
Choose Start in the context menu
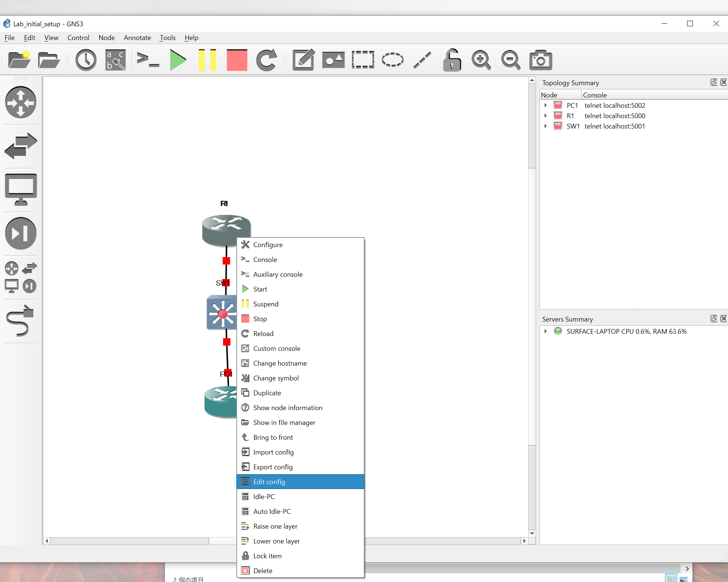coord(300,289)
